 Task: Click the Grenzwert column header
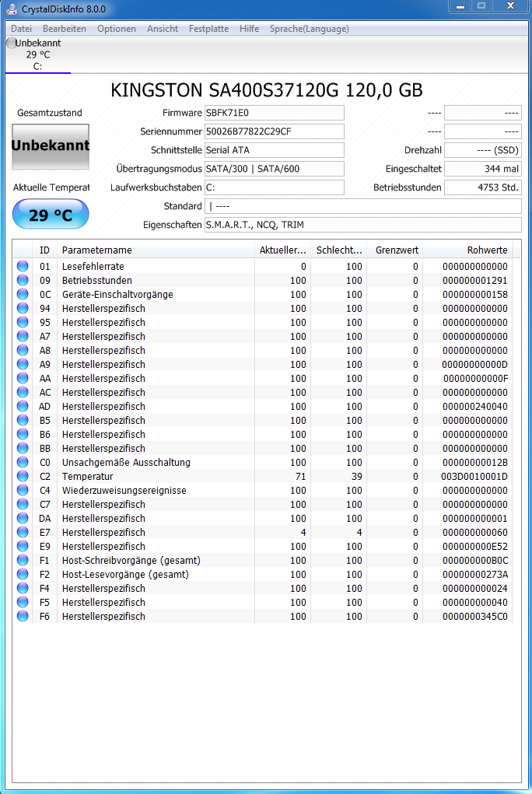click(394, 250)
